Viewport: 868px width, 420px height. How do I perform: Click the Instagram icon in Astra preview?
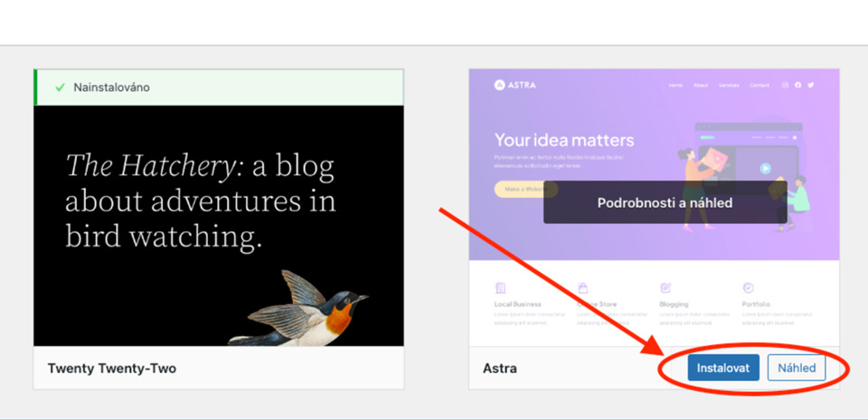[x=785, y=85]
